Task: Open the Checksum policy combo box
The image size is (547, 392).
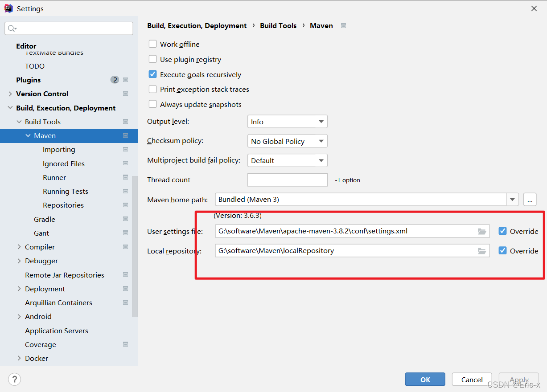Action: pos(288,141)
